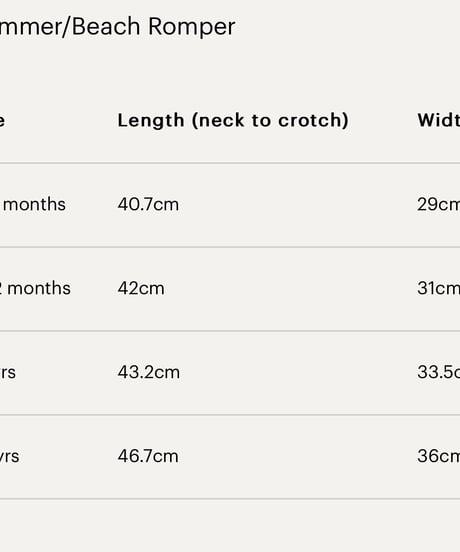Select the 29cm width cell
The width and height of the screenshot is (460, 552).
[439, 204]
